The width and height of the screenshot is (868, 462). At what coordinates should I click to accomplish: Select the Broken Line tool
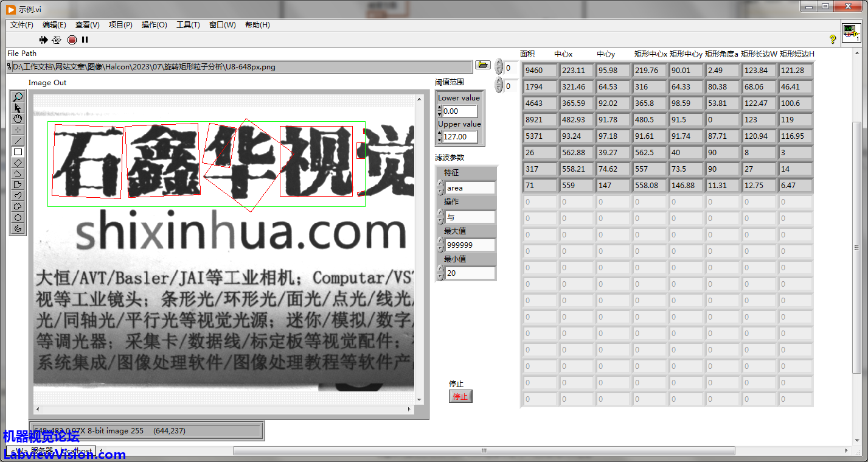[x=18, y=173]
